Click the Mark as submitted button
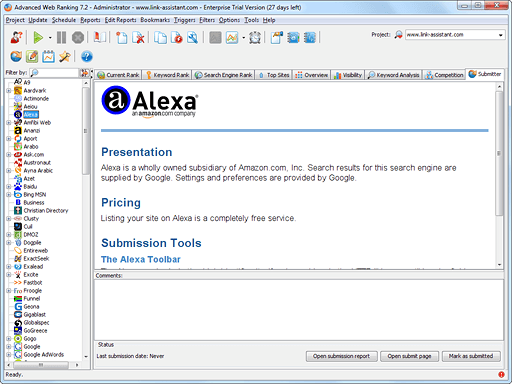Screen dimensions: 512x384 [471, 356]
